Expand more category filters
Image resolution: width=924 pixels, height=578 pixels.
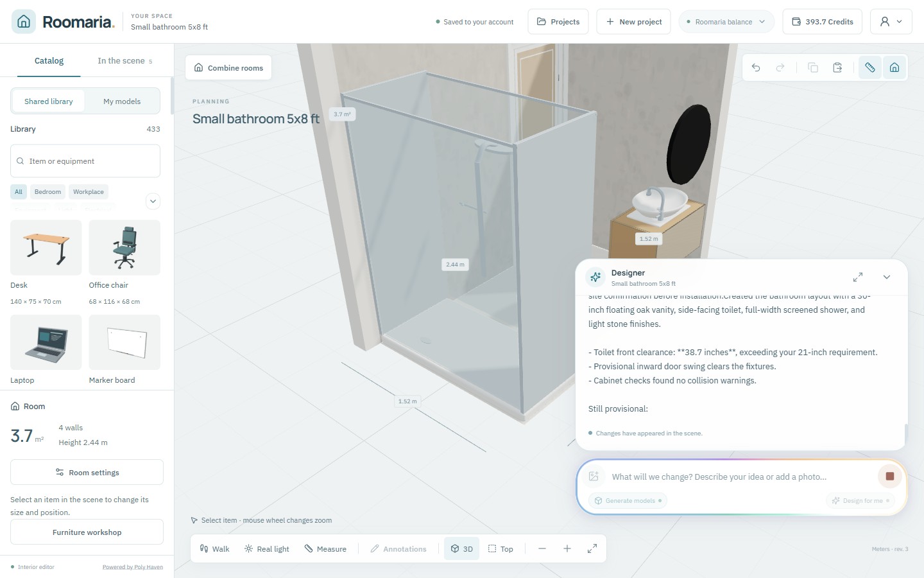pos(153,201)
